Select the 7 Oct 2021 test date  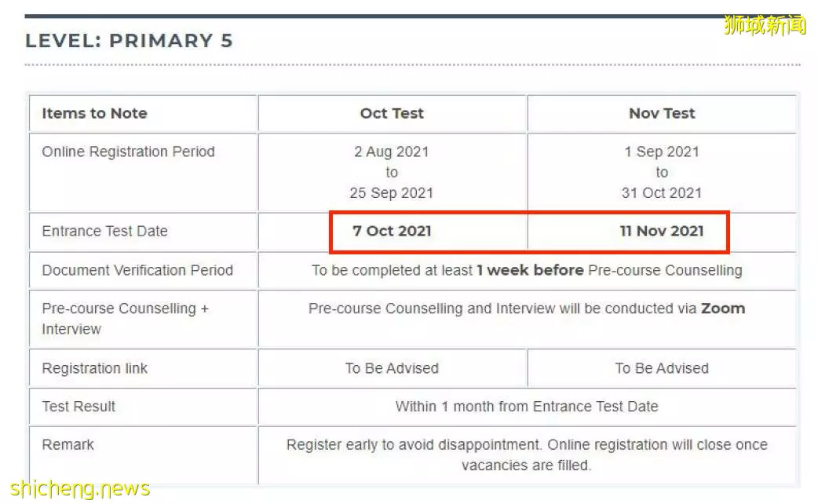pyautogui.click(x=392, y=231)
